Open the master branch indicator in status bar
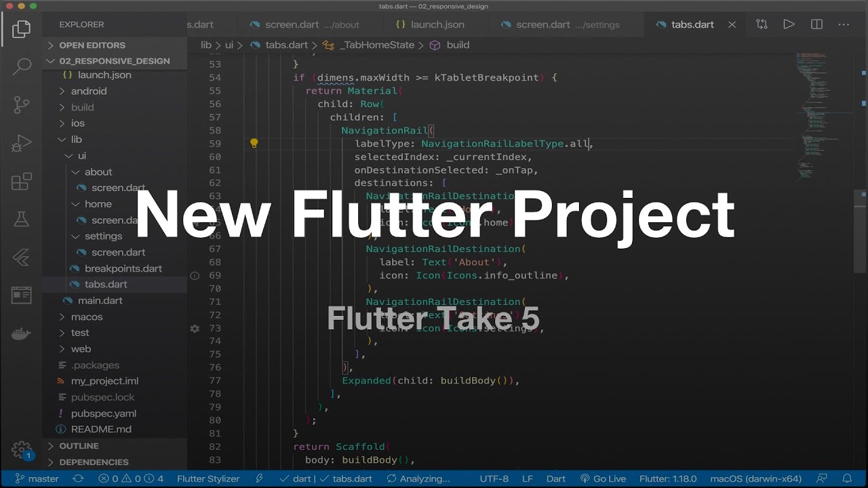Image resolution: width=868 pixels, height=488 pixels. [37, 479]
